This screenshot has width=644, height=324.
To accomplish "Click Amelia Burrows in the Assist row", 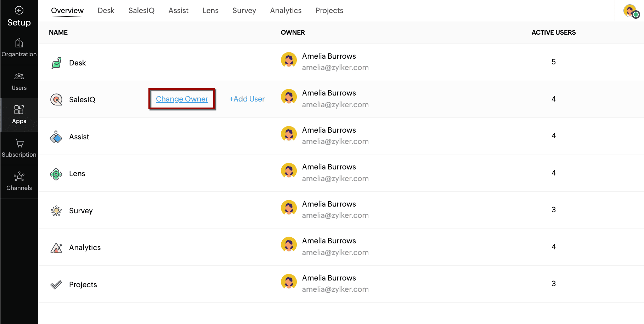I will [329, 130].
